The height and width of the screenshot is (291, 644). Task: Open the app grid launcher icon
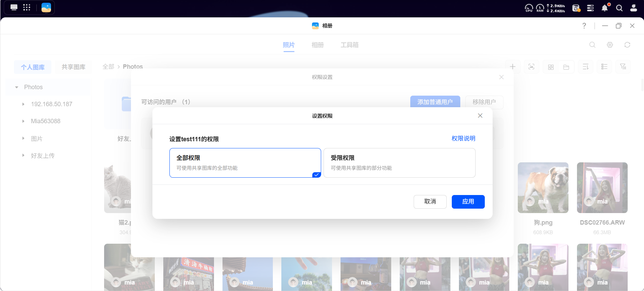click(27, 7)
